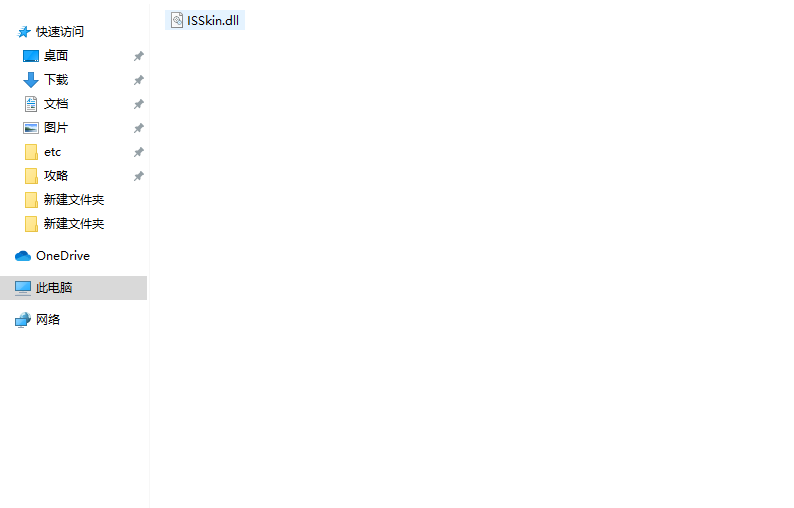Select the blue 桌面 desktop icon
794x508 pixels.
(x=31, y=56)
